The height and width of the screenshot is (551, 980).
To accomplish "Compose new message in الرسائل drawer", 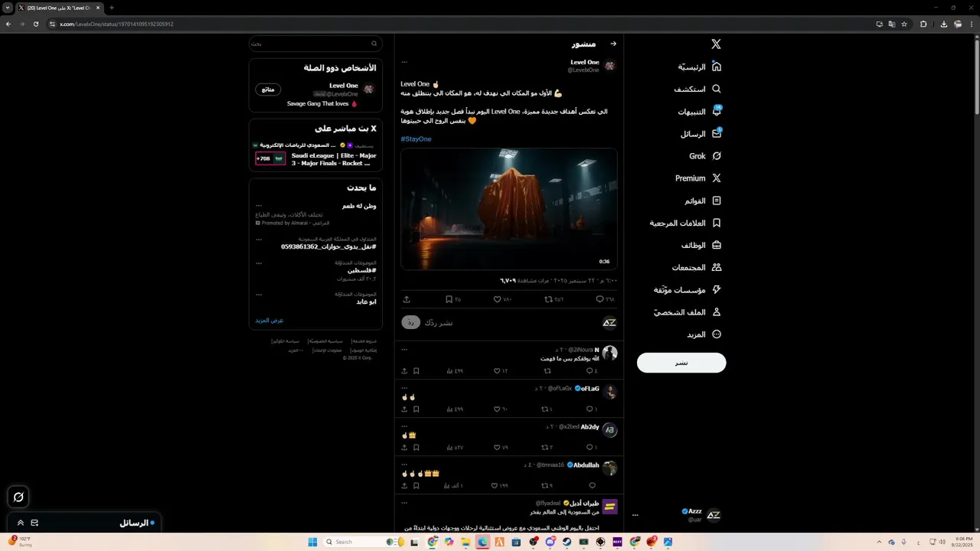I will click(x=34, y=523).
